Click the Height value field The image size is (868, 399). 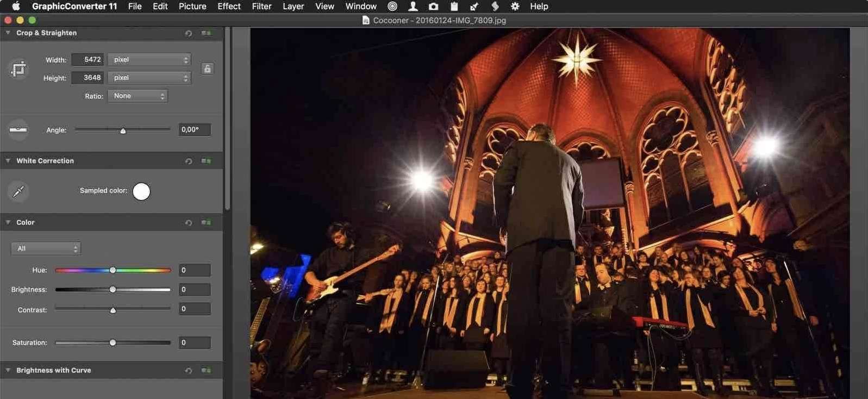tap(88, 78)
